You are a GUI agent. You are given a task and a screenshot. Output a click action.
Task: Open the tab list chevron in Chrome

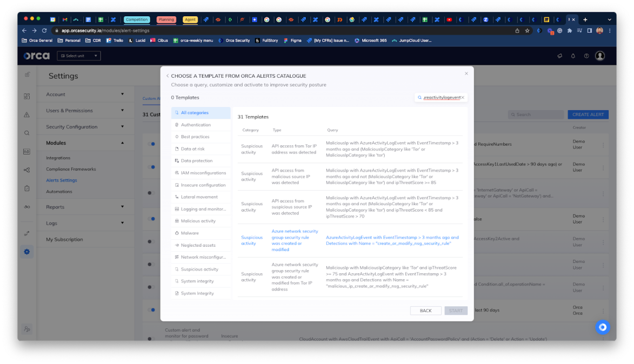click(609, 19)
